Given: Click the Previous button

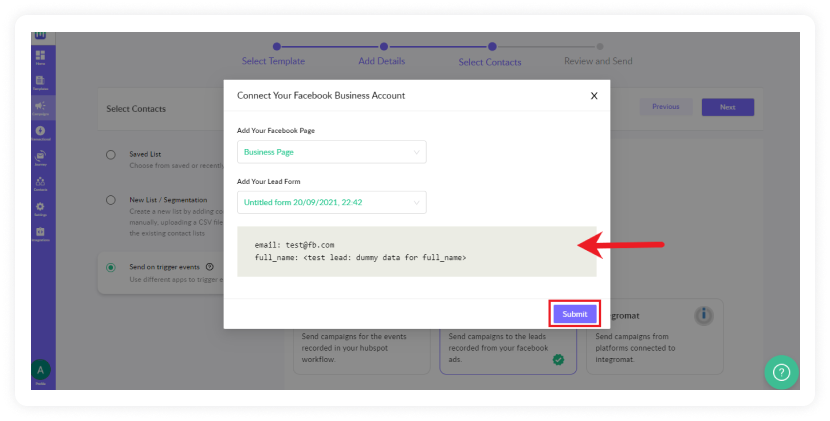Looking at the screenshot, I should point(666,107).
